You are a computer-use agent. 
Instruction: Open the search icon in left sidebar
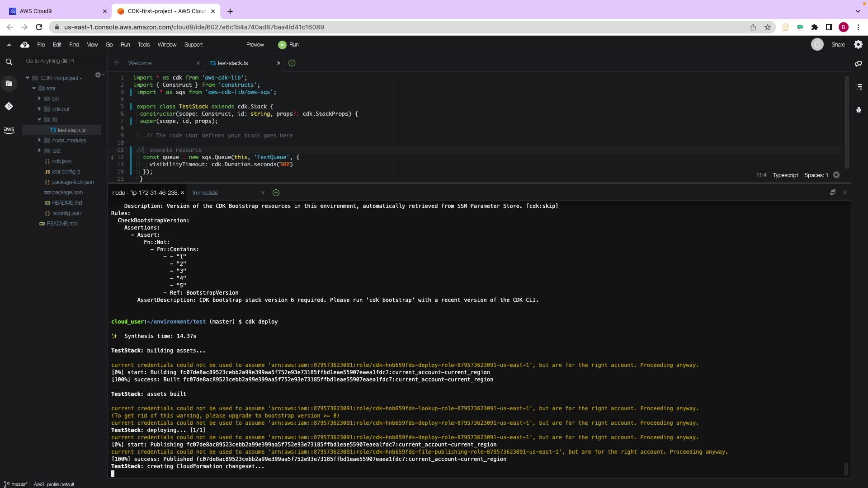[9, 62]
